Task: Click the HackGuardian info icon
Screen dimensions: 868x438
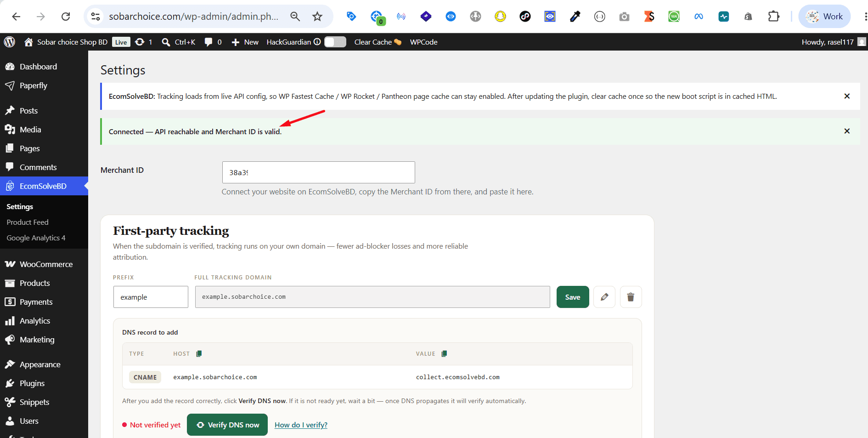Action: tap(317, 42)
